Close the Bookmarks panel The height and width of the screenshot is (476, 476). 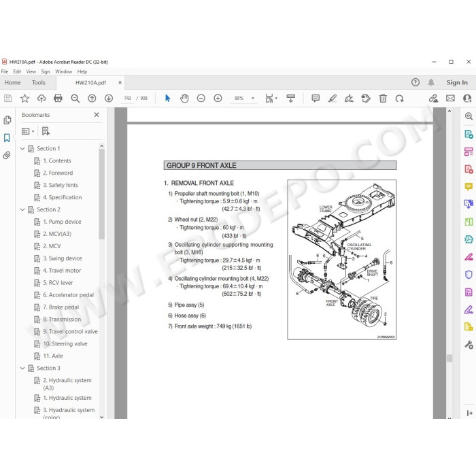click(x=97, y=115)
